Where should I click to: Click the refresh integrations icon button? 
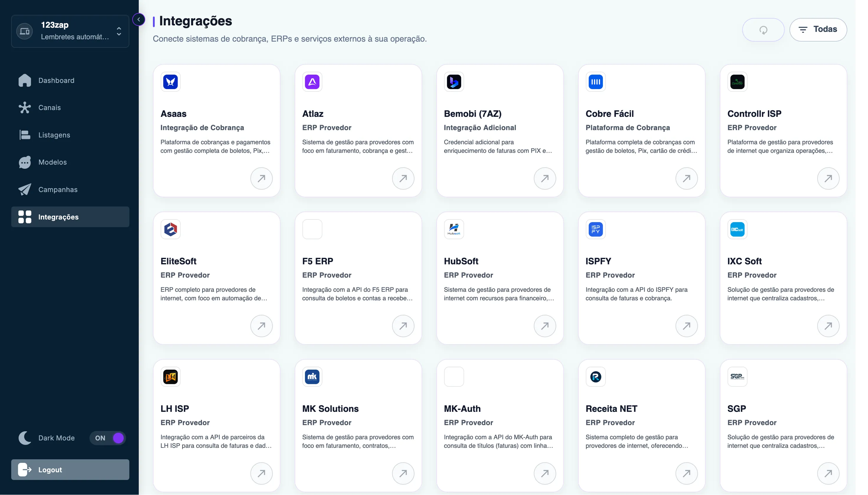coord(763,30)
